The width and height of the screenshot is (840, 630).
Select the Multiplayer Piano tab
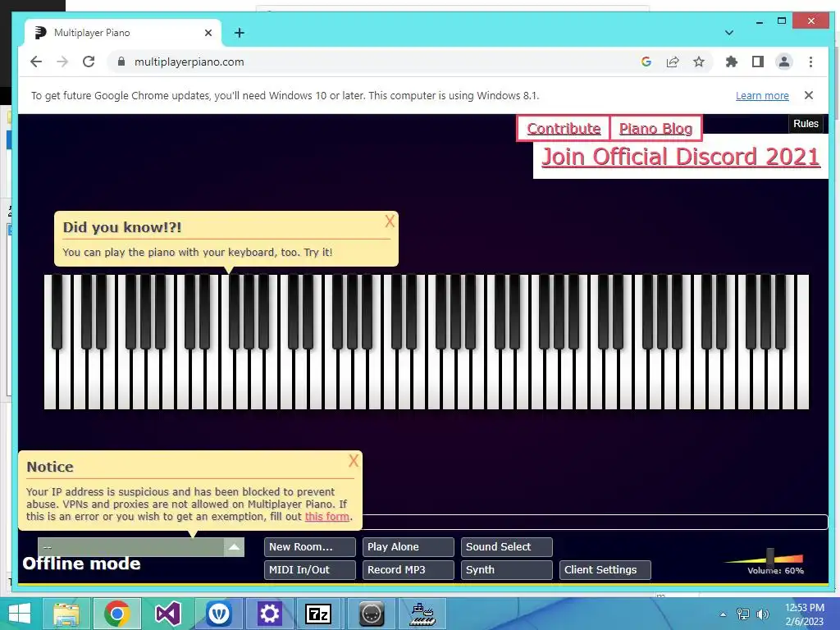[x=123, y=33]
